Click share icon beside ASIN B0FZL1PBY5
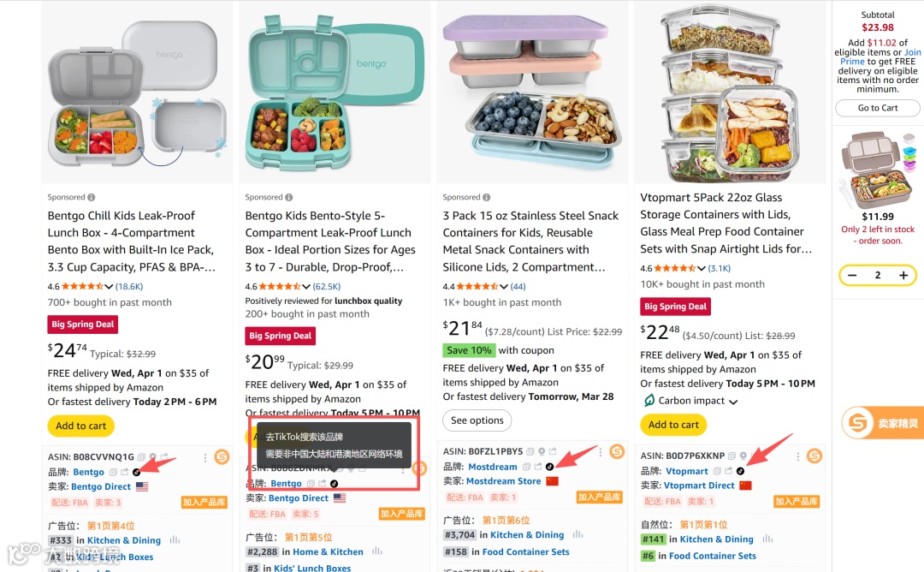The image size is (924, 572). [553, 452]
